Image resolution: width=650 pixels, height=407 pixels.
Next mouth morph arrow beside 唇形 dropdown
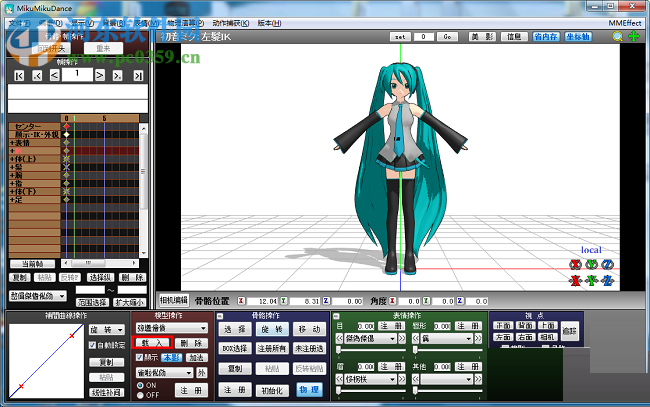478,338
